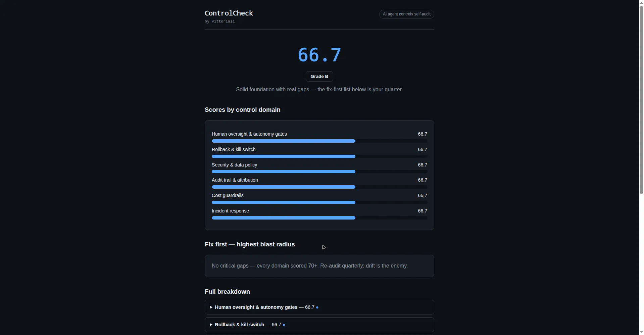Click the AI agent controls self-audit pill
Screen dimensions: 644x335
tap(406, 14)
